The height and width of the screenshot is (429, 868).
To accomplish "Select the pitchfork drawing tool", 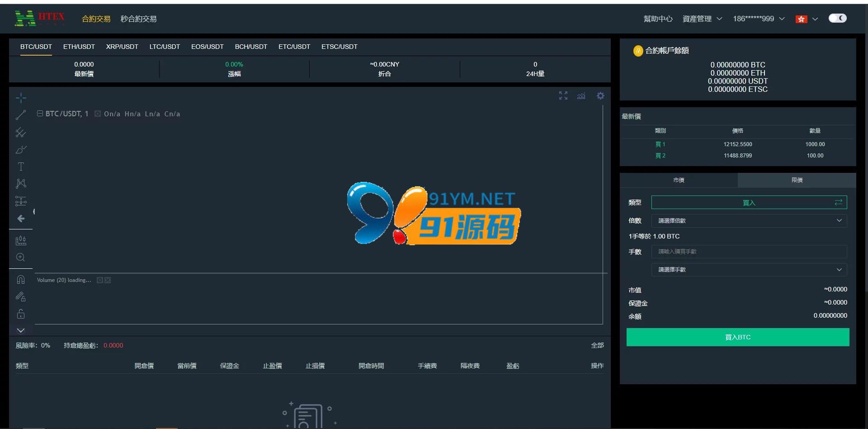I will tap(21, 132).
